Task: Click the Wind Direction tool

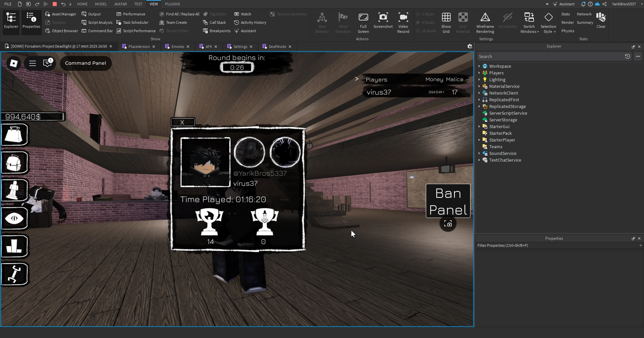Action: 343,22
